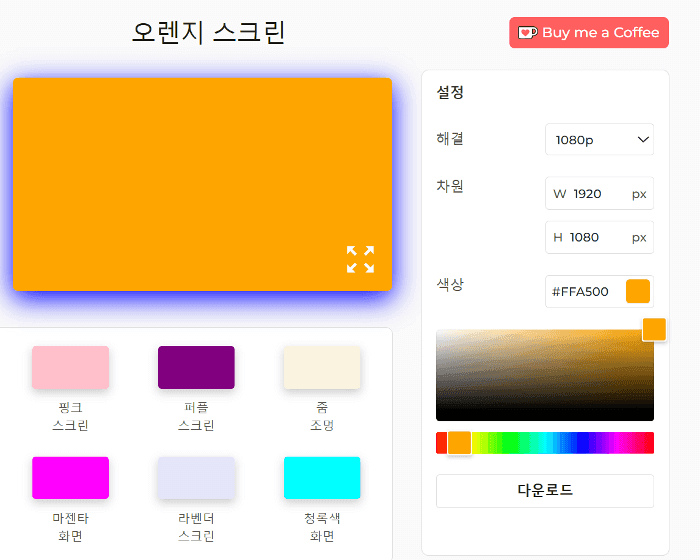Click the height field showing 1080
Viewport: 700px width, 560px height.
599,237
